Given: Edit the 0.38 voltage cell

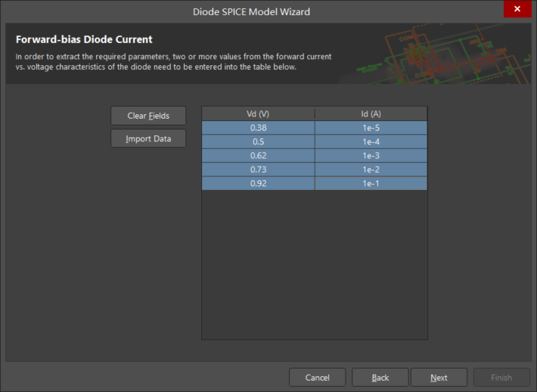Looking at the screenshot, I should click(x=258, y=128).
